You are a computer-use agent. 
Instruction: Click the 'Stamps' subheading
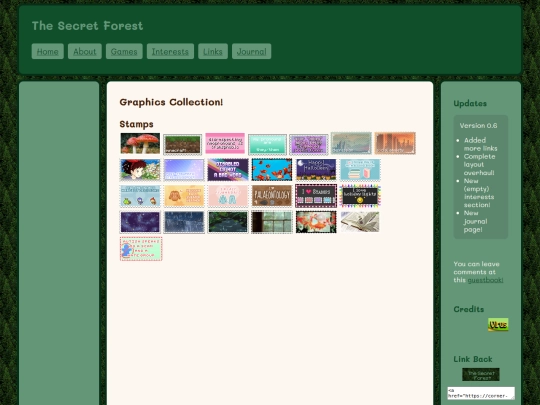(136, 124)
